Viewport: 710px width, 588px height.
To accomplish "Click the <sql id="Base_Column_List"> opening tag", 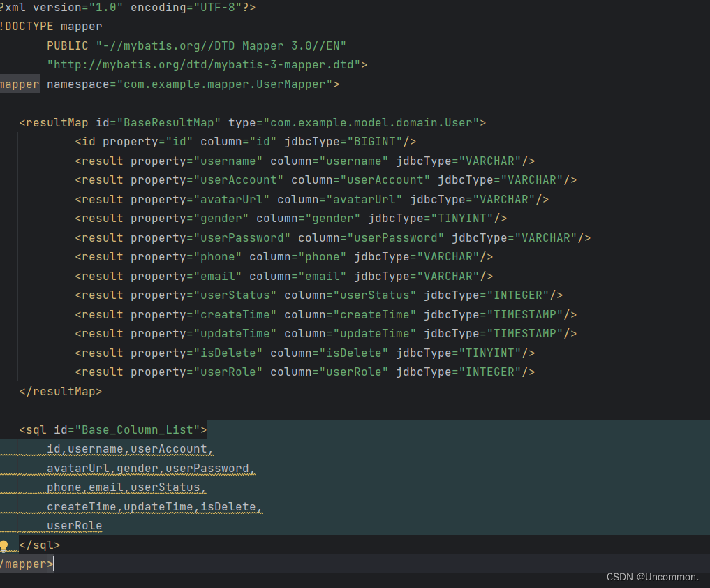I will click(113, 429).
